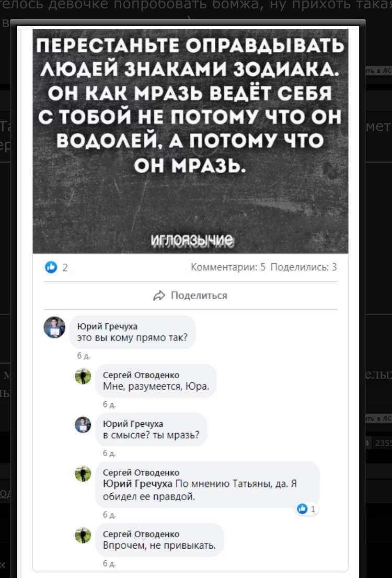Open Сергей Отводенко's avatar on 'Впрочем, не привыкать'
Image resolution: width=392 pixels, height=578 pixels.
(83, 535)
